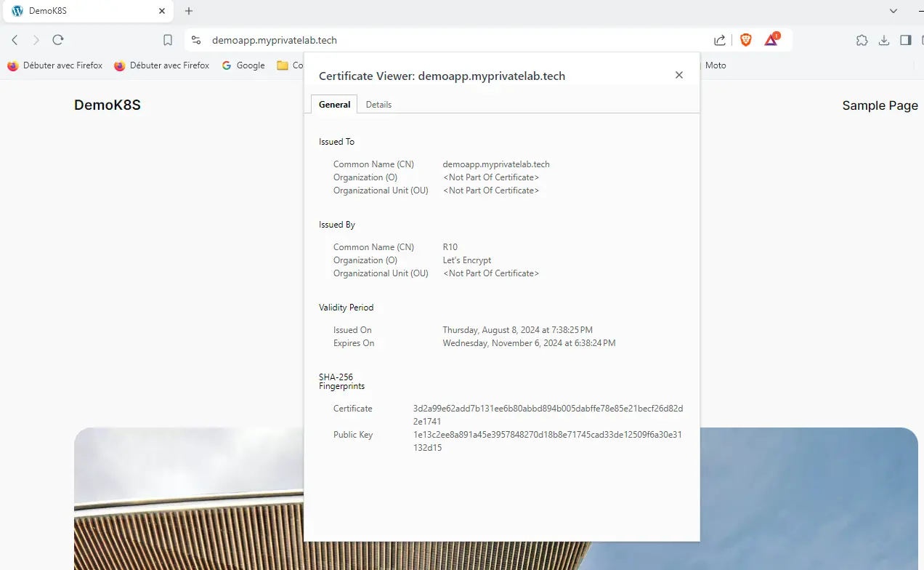Reload the current page

[x=58, y=40]
